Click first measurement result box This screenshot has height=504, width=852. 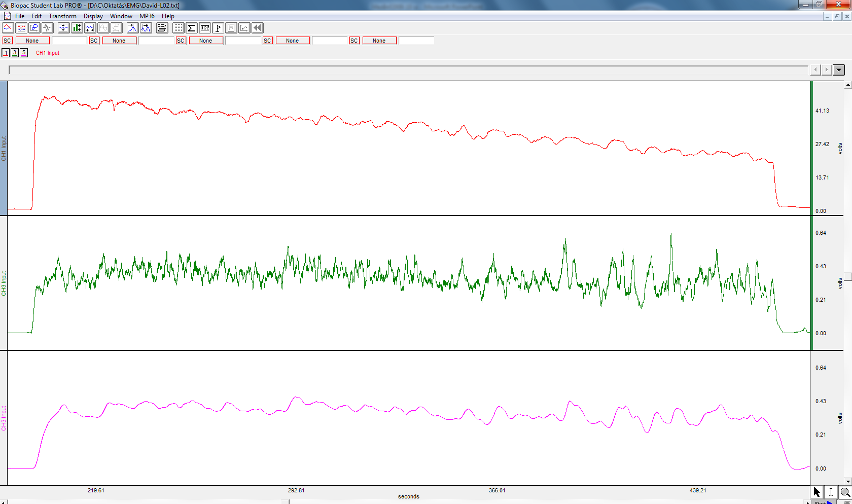coord(69,41)
